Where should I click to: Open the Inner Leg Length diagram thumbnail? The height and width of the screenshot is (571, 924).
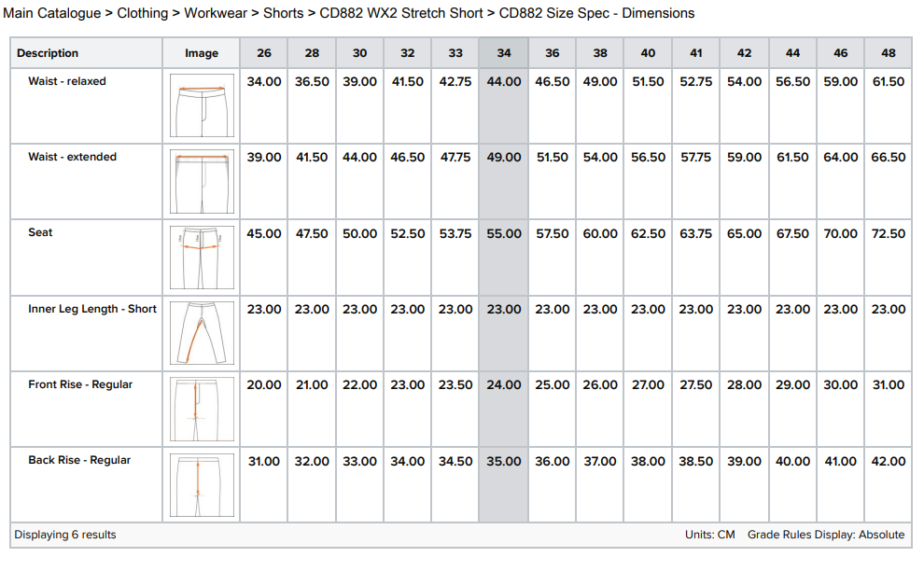click(202, 333)
